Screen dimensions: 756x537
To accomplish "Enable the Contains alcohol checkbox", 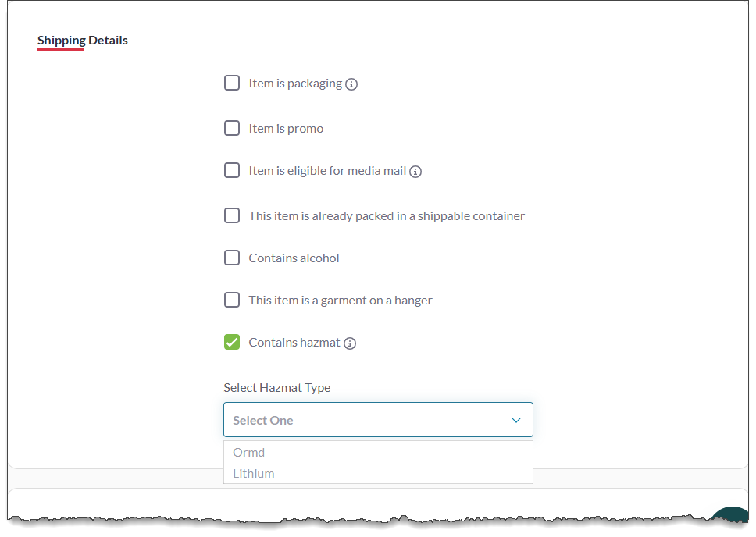I will 232,258.
